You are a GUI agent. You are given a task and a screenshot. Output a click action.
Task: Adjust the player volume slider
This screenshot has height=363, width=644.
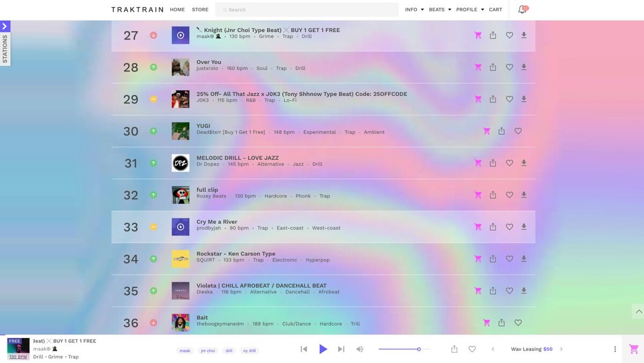[404, 349]
